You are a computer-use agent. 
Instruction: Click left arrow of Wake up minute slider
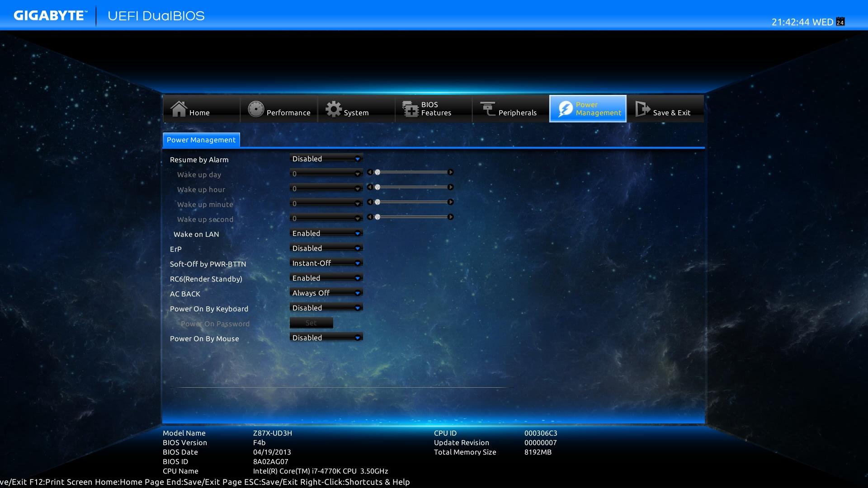pyautogui.click(x=370, y=202)
